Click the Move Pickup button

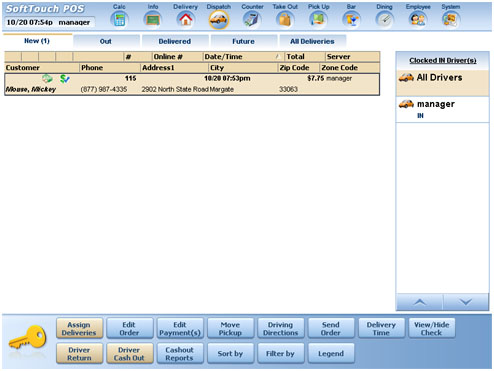(230, 328)
